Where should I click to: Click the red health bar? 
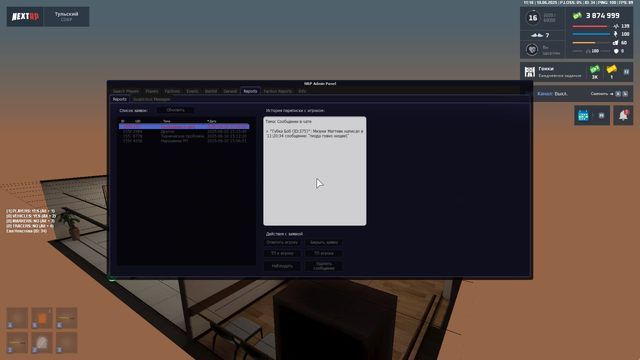tap(590, 26)
